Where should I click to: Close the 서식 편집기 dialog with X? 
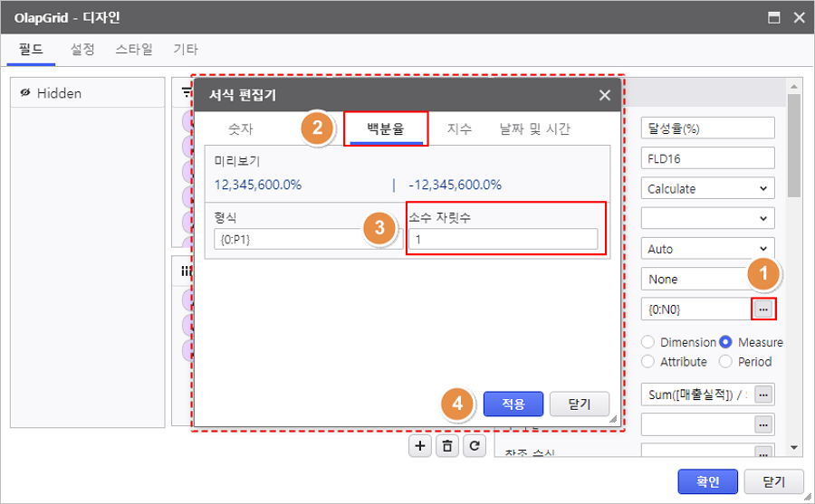[604, 95]
